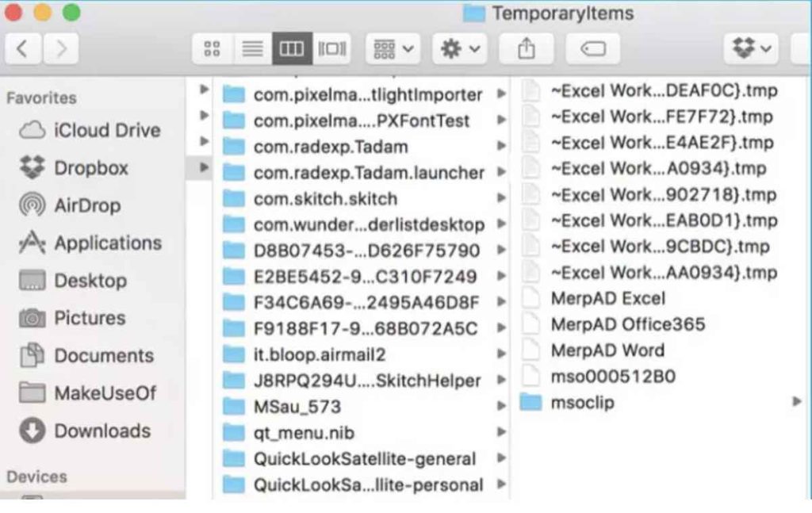Go forward with the right arrow

(60, 49)
